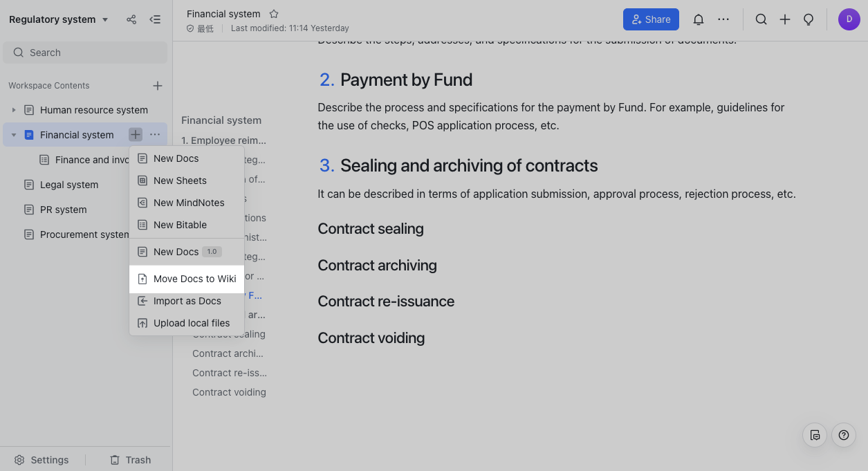868x471 pixels.
Task: Open Trash in the sidebar footer
Action: coord(130,460)
